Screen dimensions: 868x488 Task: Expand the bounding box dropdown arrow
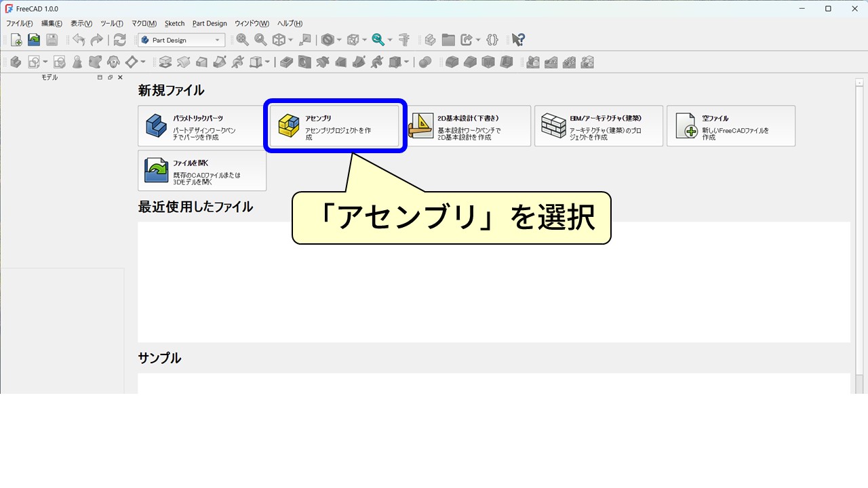[364, 41]
